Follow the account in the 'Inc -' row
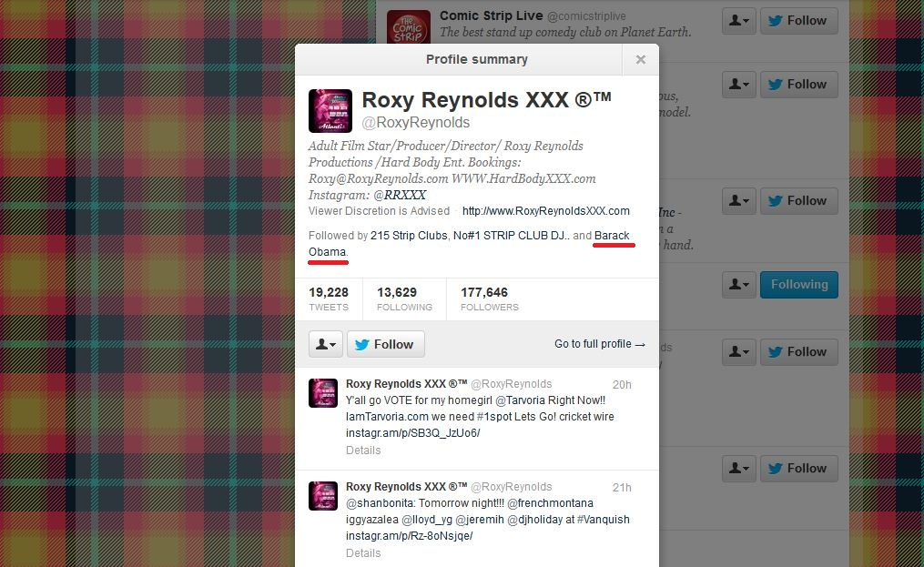Screen dimensions: 924x567 pyautogui.click(x=798, y=201)
